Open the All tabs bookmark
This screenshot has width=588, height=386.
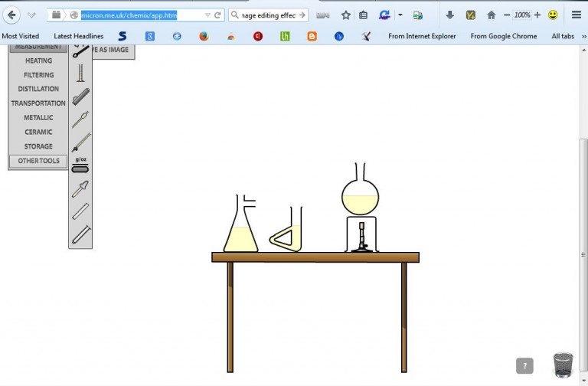[x=563, y=36]
